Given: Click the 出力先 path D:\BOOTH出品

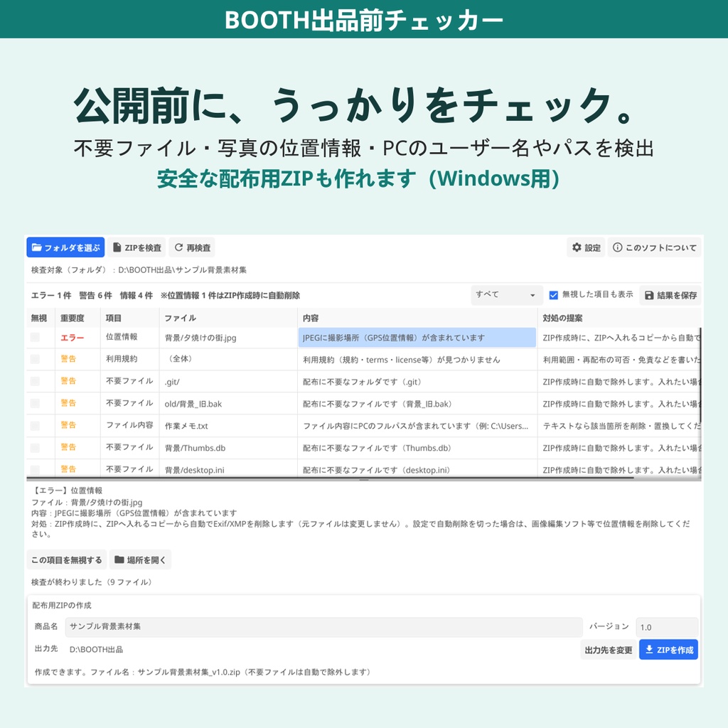Looking at the screenshot, I should pos(96,650).
